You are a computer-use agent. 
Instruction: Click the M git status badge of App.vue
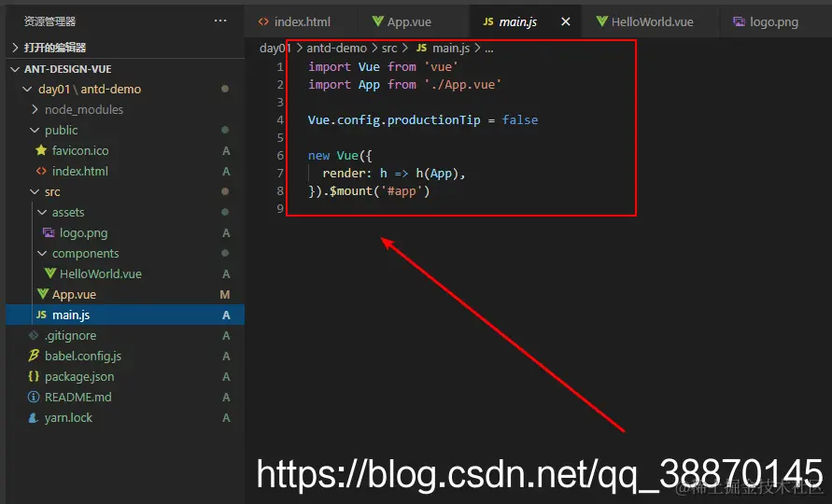click(225, 294)
